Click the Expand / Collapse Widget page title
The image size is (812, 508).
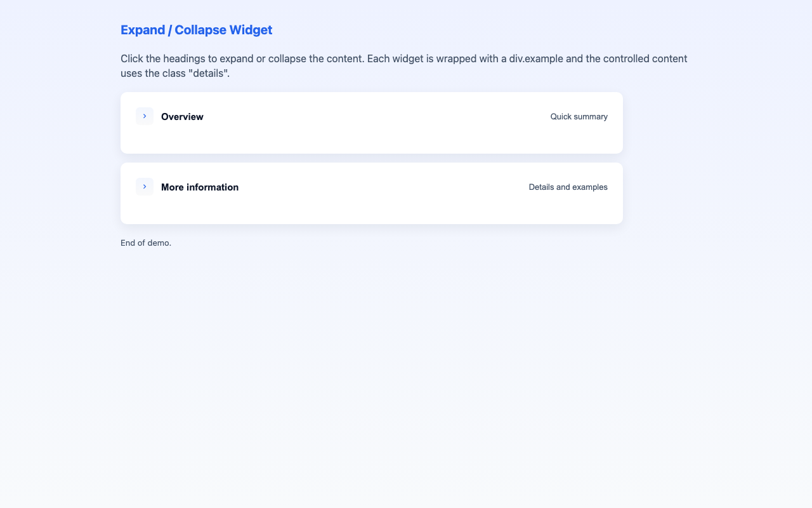pyautogui.click(x=196, y=30)
